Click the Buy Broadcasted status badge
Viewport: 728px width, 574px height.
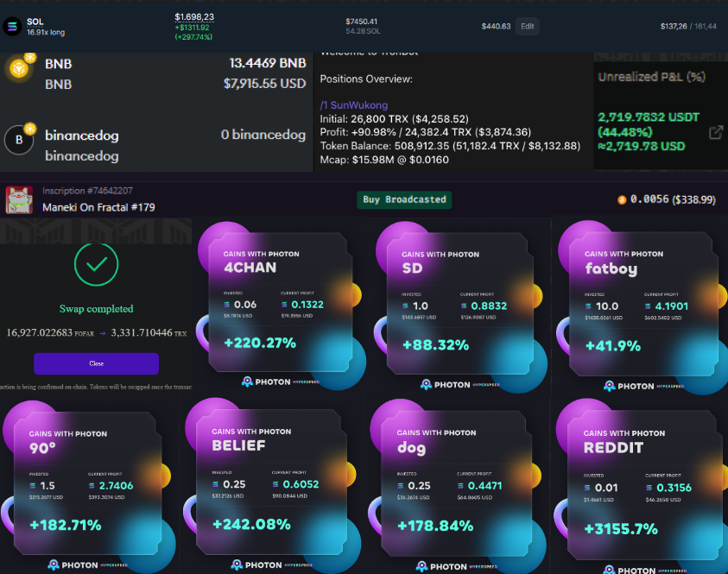pos(404,199)
